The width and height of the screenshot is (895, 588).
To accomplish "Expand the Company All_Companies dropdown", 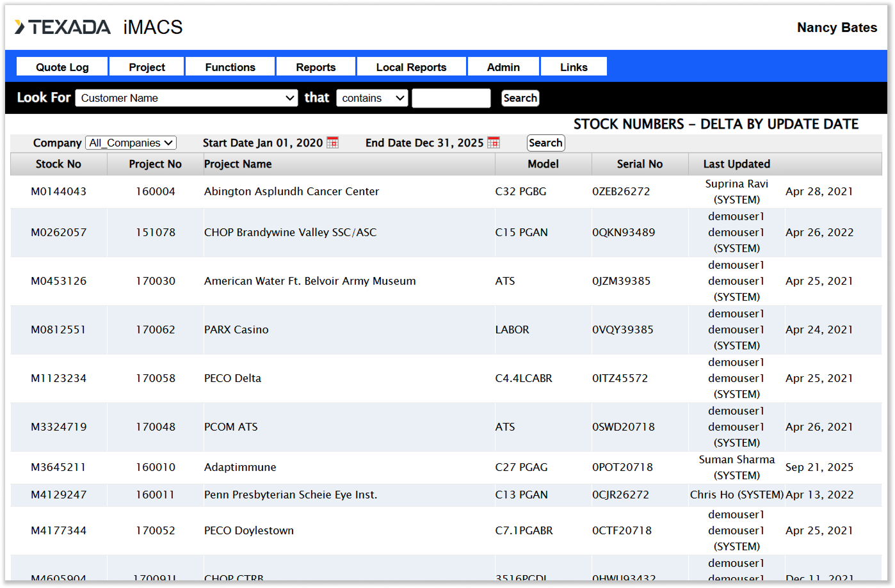I will coord(131,143).
